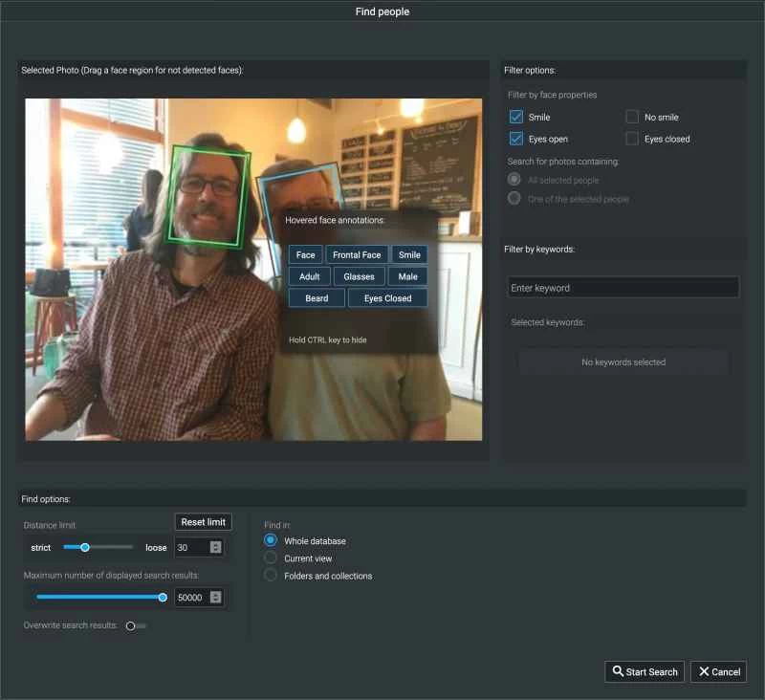Image resolution: width=765 pixels, height=700 pixels.
Task: Tick the Eyes closed checkbox
Action: (632, 139)
